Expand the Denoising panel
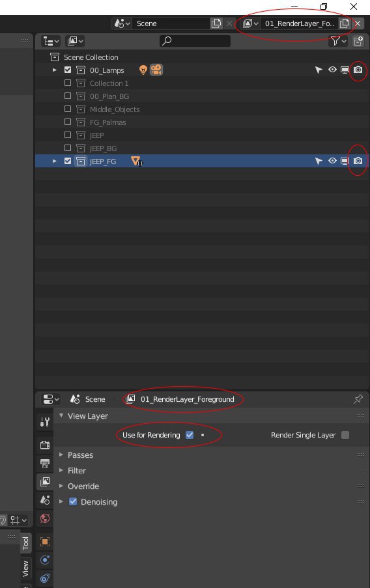 click(61, 501)
